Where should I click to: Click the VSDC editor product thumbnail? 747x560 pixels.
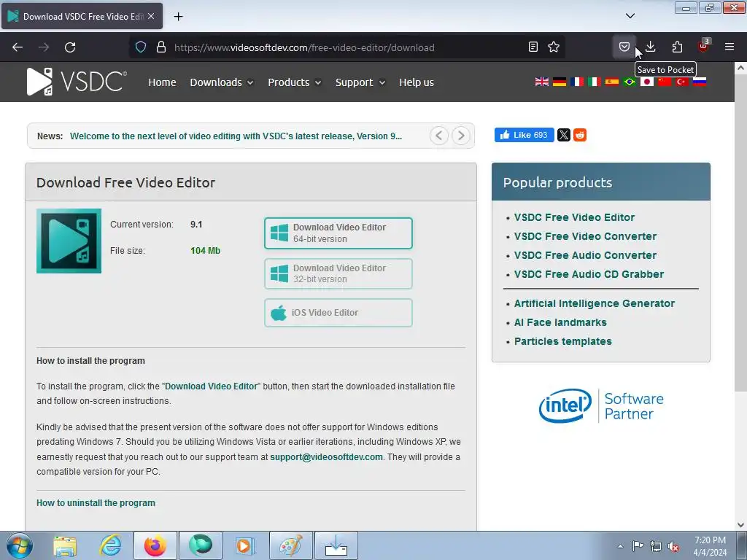click(69, 241)
